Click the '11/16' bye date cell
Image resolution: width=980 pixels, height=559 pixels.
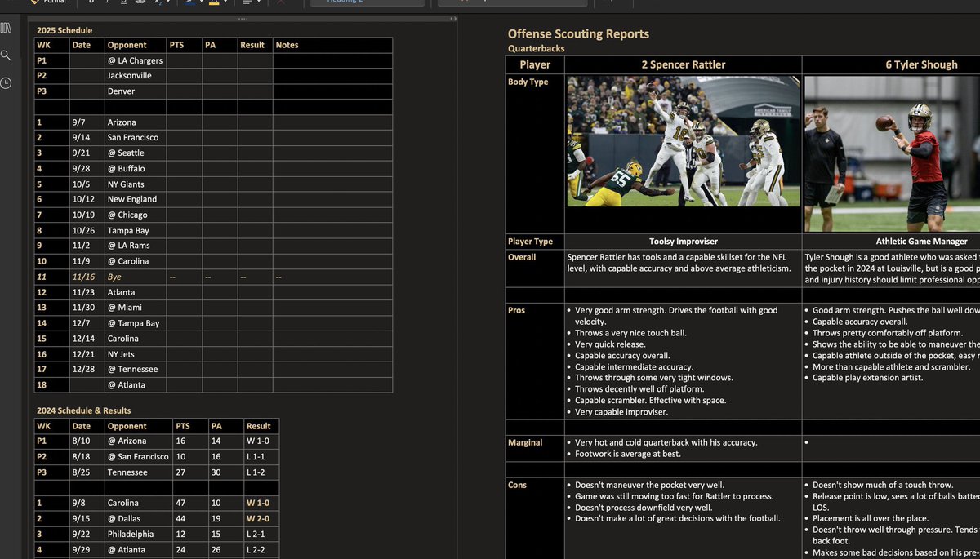coord(82,277)
